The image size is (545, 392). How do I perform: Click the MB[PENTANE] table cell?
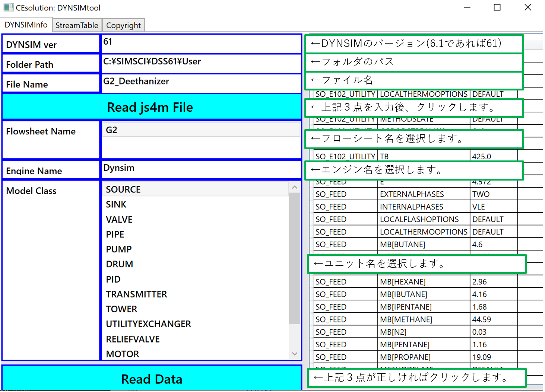click(x=424, y=345)
